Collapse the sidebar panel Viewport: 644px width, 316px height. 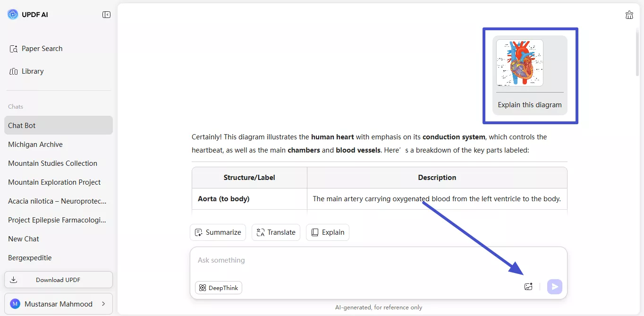tap(106, 15)
